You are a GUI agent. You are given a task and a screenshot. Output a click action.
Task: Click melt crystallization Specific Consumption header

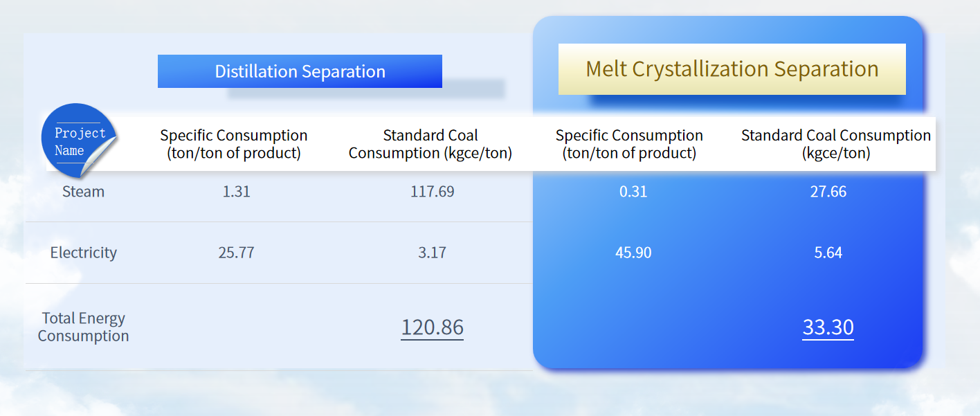pos(629,144)
